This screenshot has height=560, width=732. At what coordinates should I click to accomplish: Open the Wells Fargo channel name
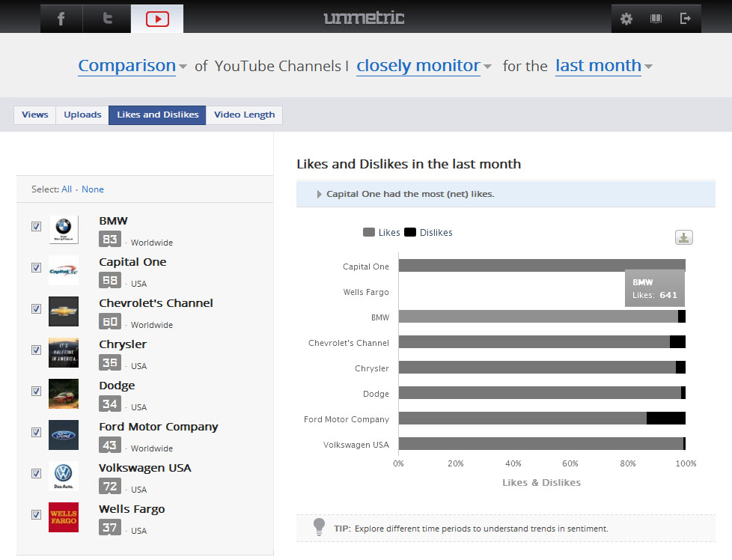132,509
